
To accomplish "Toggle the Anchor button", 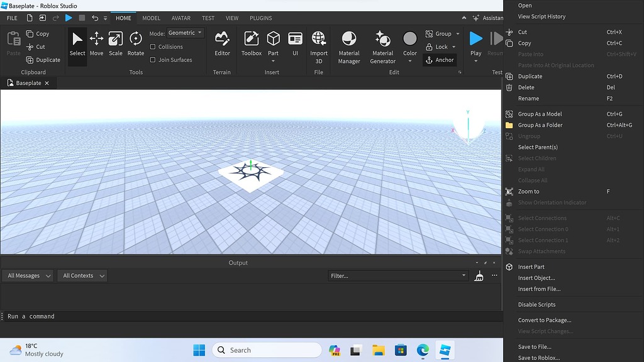I will click(440, 60).
